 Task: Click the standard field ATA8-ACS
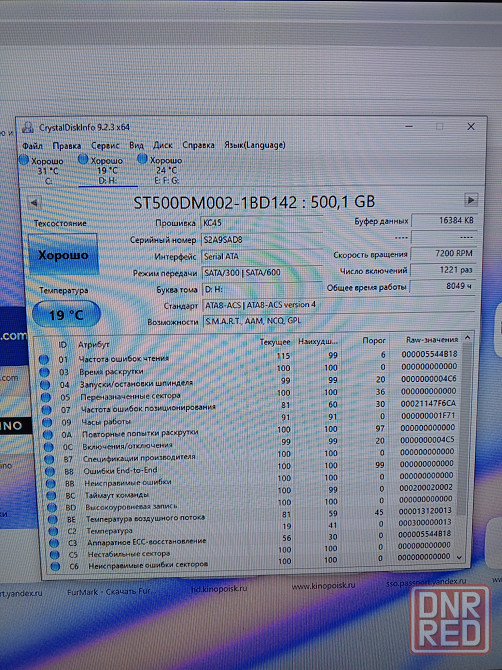338,305
